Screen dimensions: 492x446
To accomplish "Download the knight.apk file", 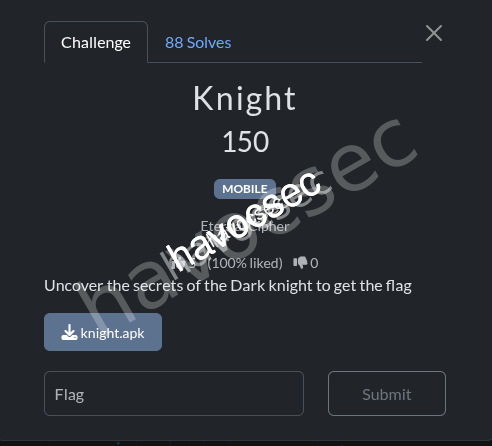I will point(103,332).
